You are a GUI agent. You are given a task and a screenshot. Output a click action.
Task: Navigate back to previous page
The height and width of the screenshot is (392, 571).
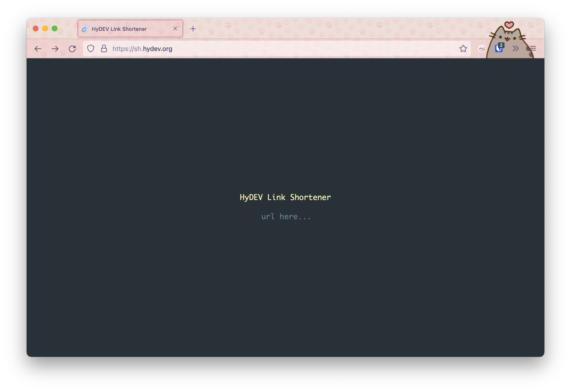coord(38,49)
